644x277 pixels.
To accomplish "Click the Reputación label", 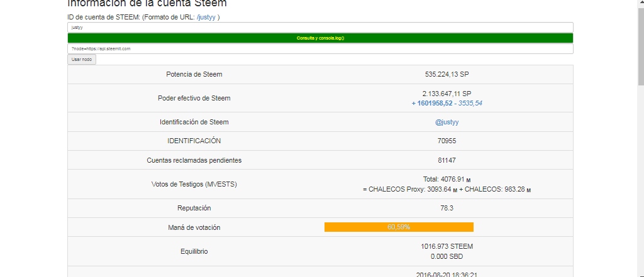I will click(194, 208).
